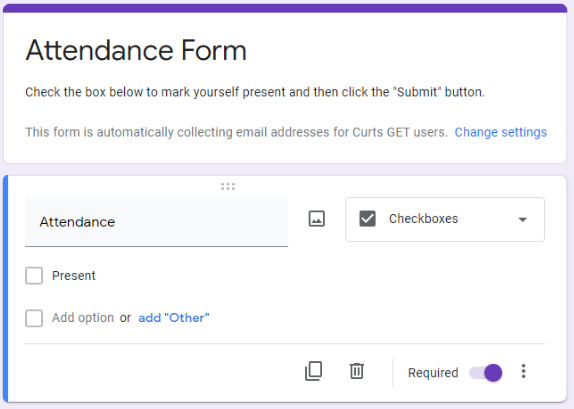Viewport: 574px width, 409px height.
Task: Click the Add option text
Action: (83, 318)
